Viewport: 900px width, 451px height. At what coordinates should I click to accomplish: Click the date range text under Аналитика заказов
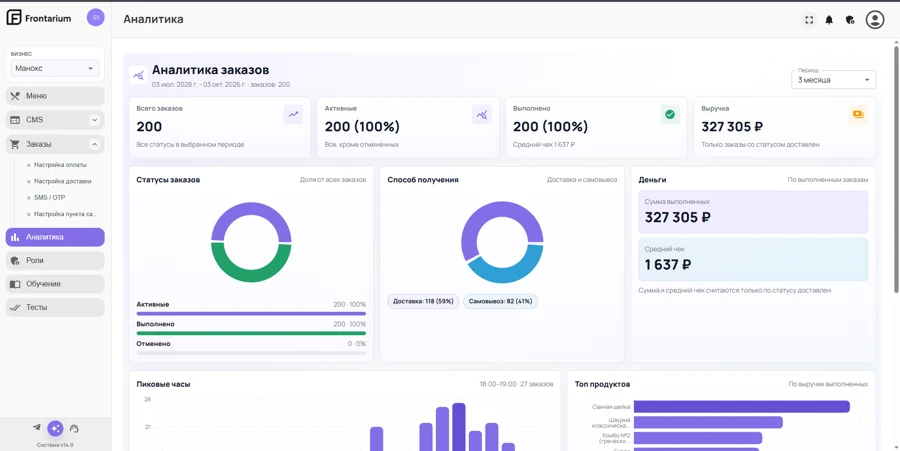pos(220,84)
